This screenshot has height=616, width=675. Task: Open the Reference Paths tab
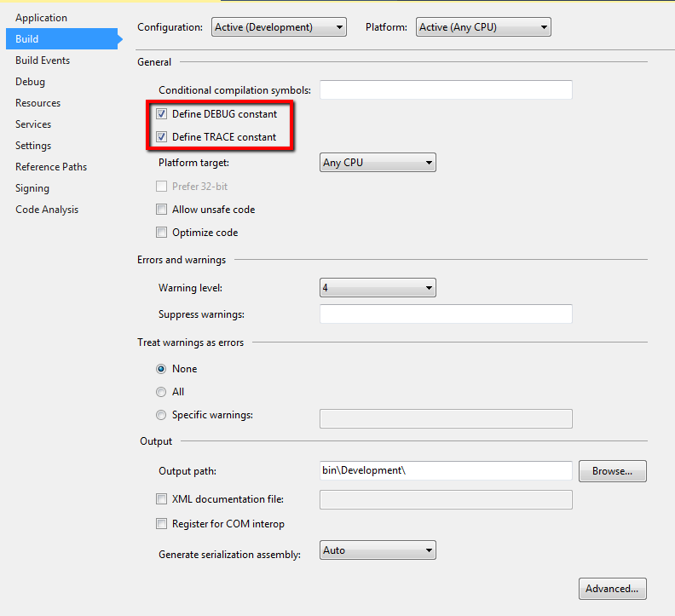51,167
